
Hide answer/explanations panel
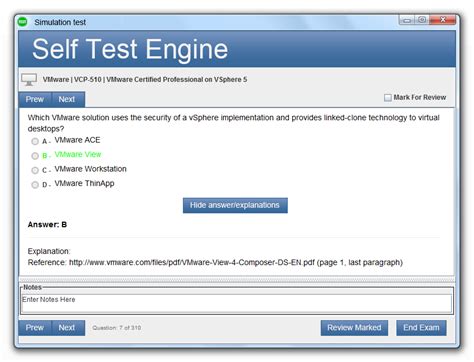click(x=235, y=205)
